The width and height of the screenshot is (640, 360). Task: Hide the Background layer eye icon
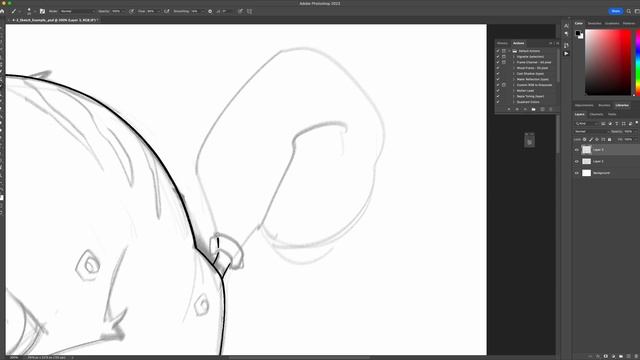tap(577, 173)
